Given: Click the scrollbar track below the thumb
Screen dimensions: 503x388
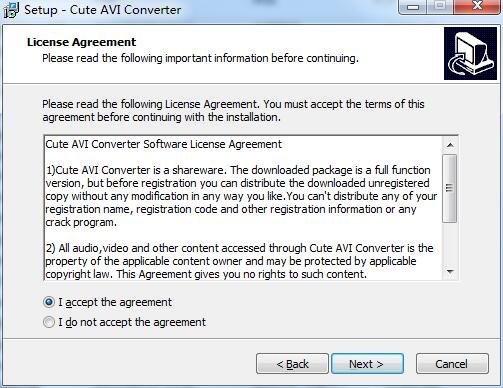Looking at the screenshot, I should coord(450,243).
